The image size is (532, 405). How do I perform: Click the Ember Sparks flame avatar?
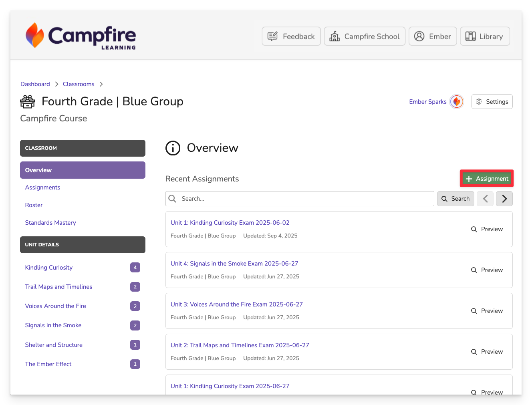456,102
